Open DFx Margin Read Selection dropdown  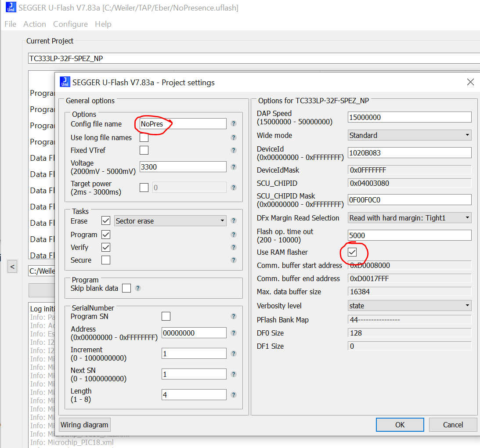pyautogui.click(x=410, y=218)
